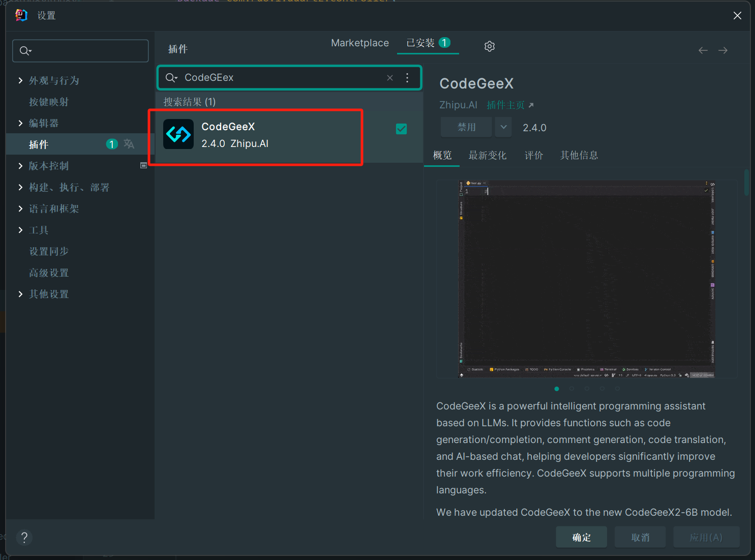Open help with the question mark button
Image resolution: width=755 pixels, height=560 pixels.
(x=24, y=538)
